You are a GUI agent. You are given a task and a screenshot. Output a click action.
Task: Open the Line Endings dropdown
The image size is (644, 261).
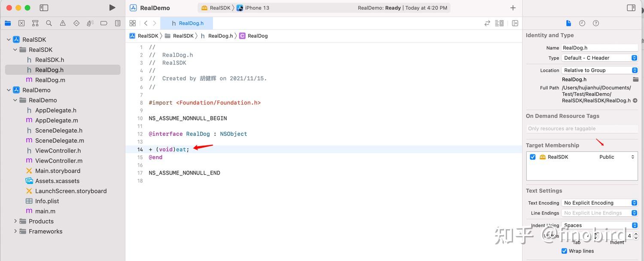(x=600, y=213)
